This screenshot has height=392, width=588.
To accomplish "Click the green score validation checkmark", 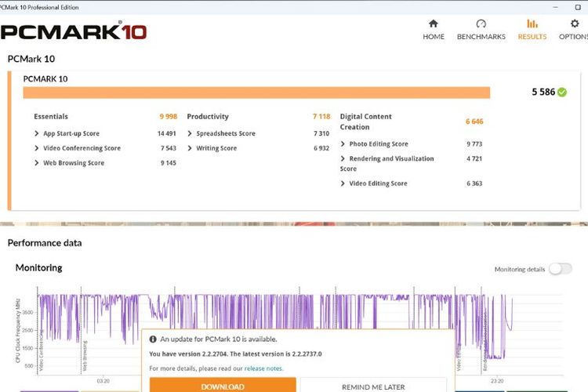I will (562, 93).
